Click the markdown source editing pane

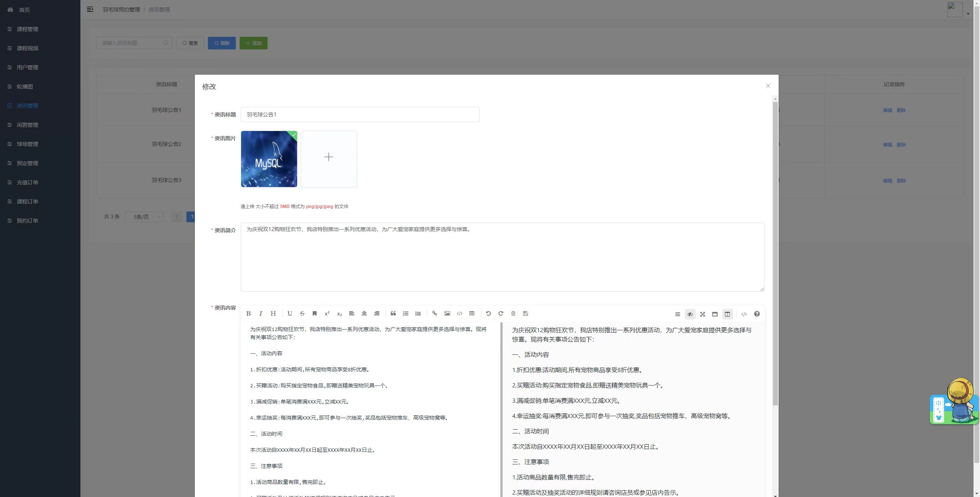(370, 409)
